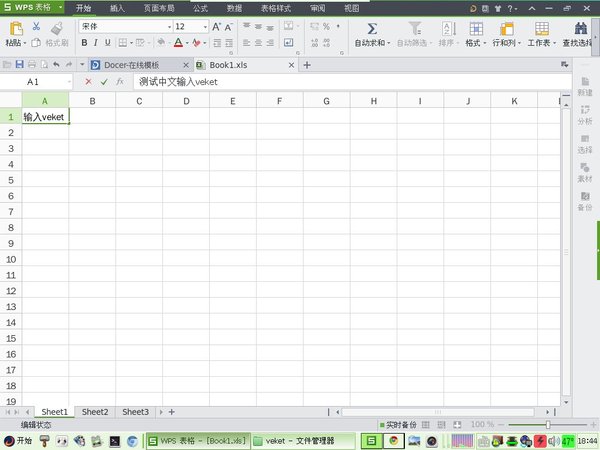
Task: Expand the borders dropdown arrow
Action: [131, 43]
